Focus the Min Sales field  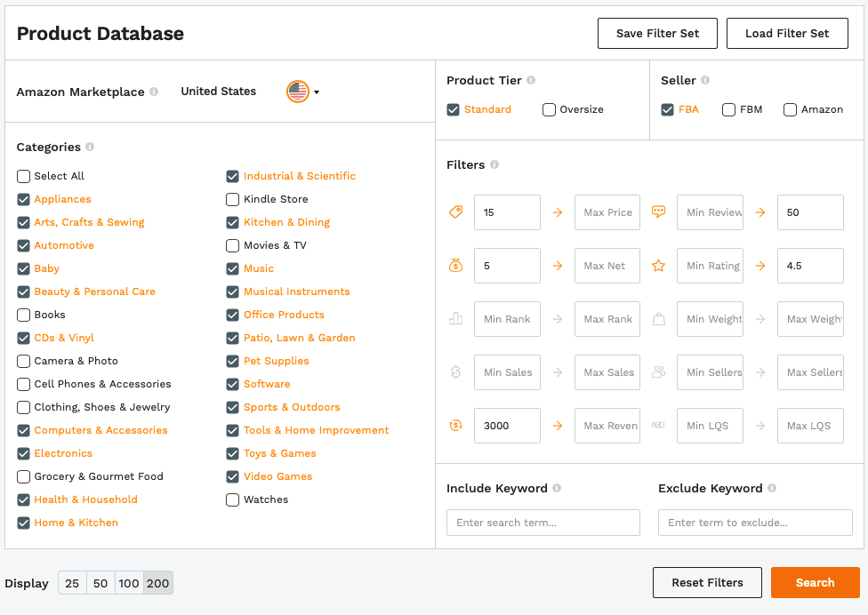click(x=507, y=372)
